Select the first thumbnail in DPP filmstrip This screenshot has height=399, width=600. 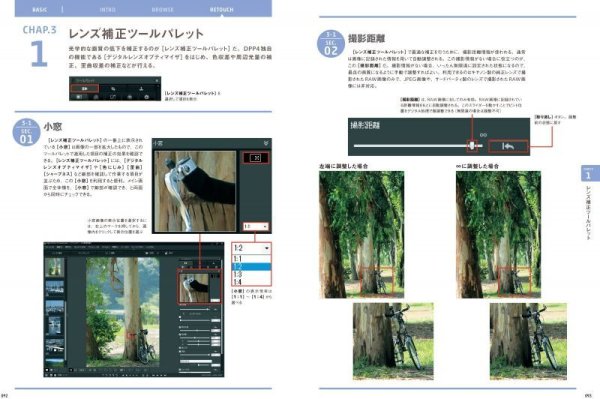pyautogui.click(x=55, y=267)
